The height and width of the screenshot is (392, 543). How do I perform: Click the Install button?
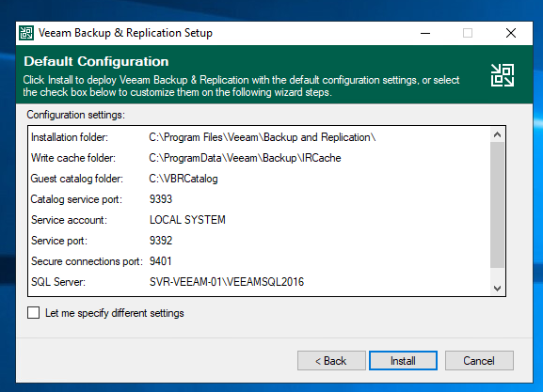403,361
